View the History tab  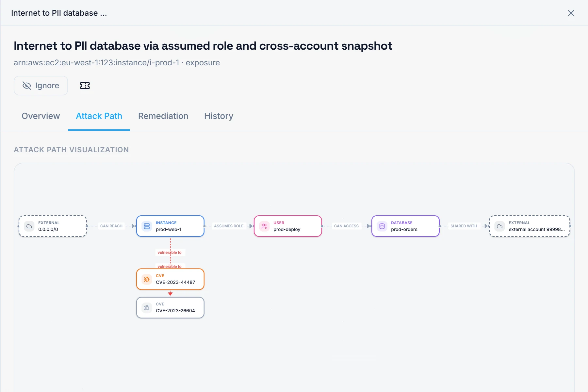point(219,116)
